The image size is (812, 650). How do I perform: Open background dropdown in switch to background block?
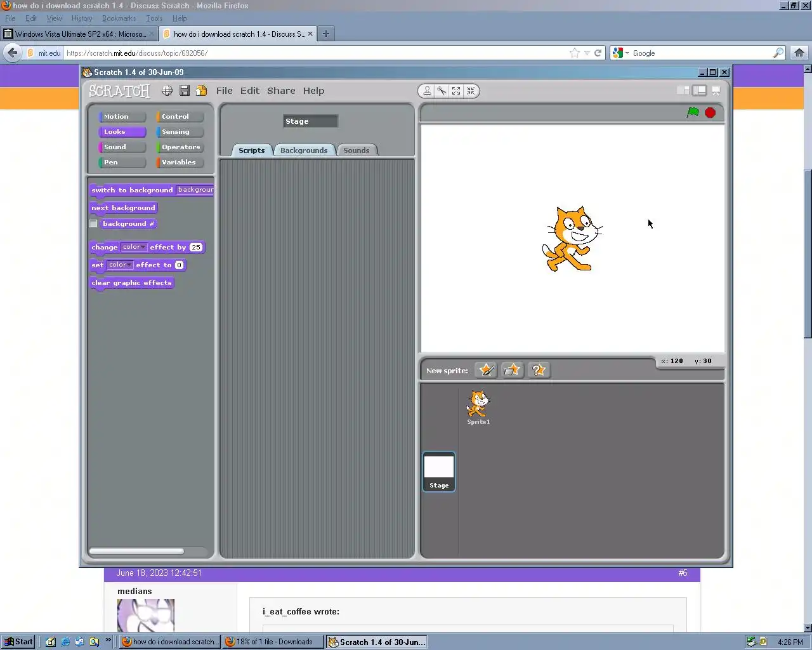pyautogui.click(x=195, y=190)
